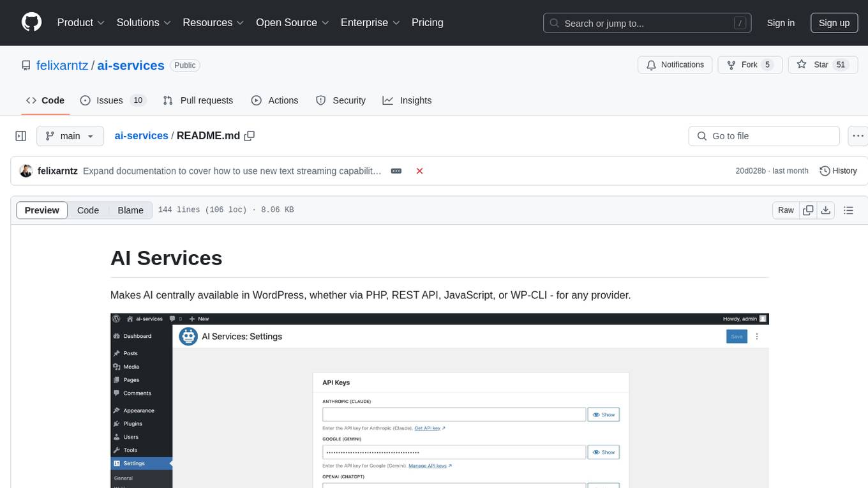Open the latest commit message link

tap(232, 171)
